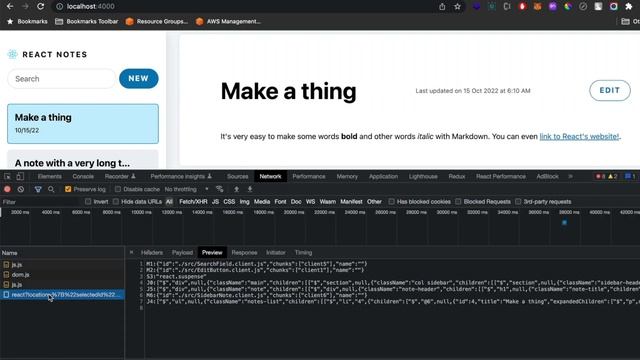Filter requests by JS type
This screenshot has height=360, width=640.
pos(215,202)
